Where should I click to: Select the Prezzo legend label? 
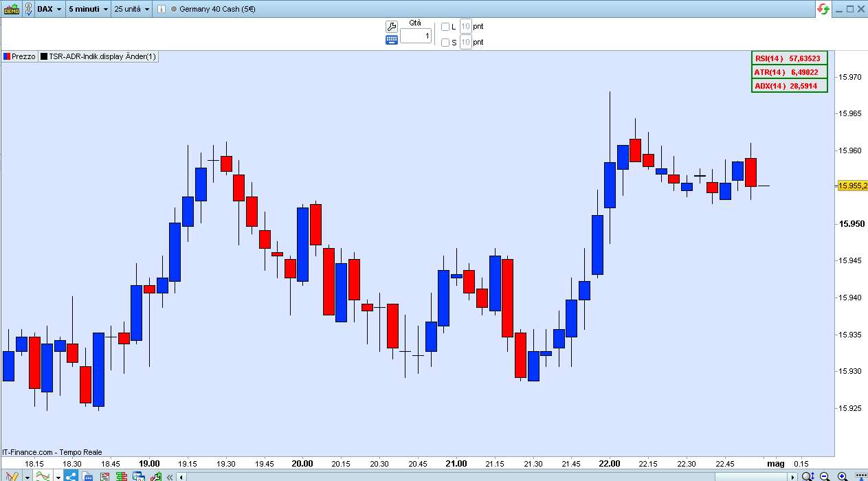[23, 57]
